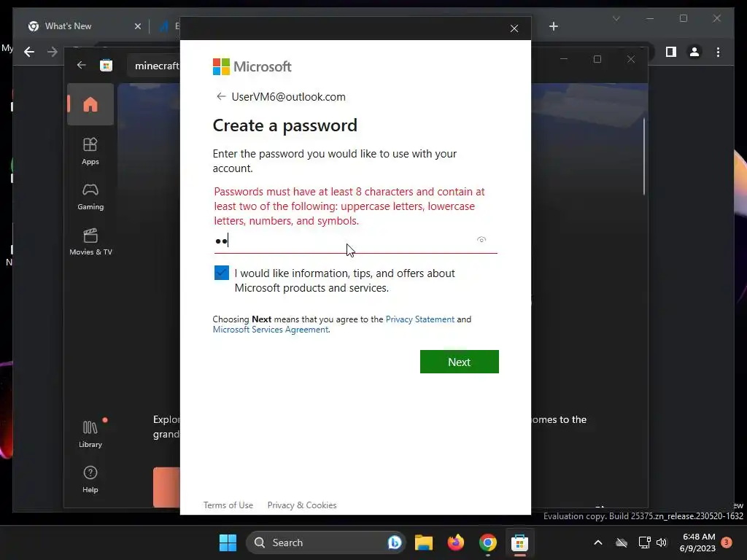Click Chrome's forward navigation arrow
This screenshot has height=560, width=747.
(x=53, y=52)
